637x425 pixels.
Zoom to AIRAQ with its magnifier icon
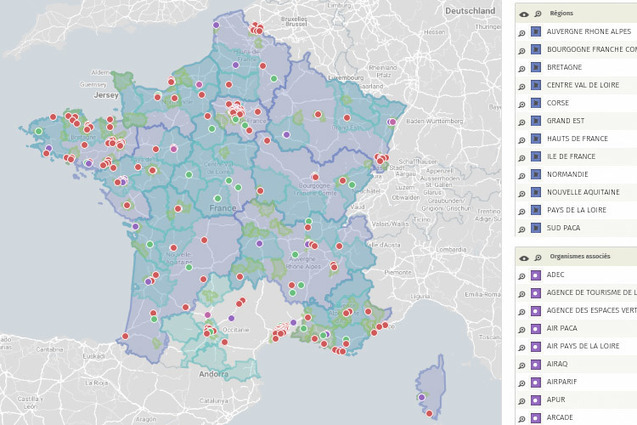[522, 366]
